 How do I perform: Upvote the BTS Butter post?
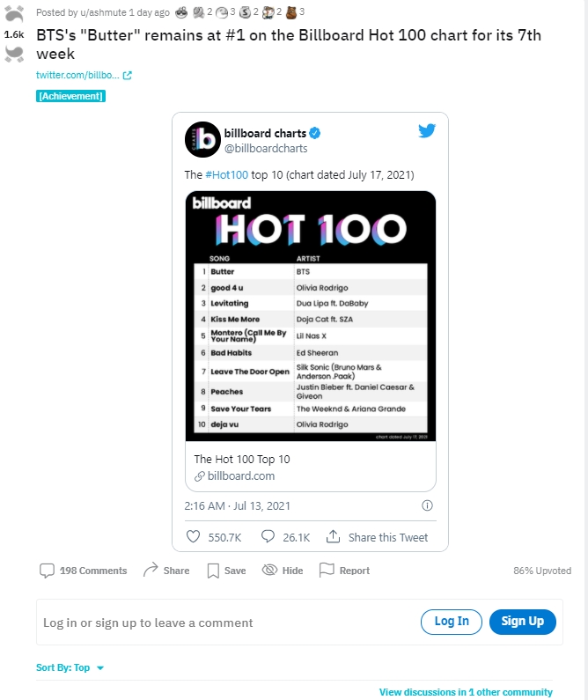coord(14,14)
